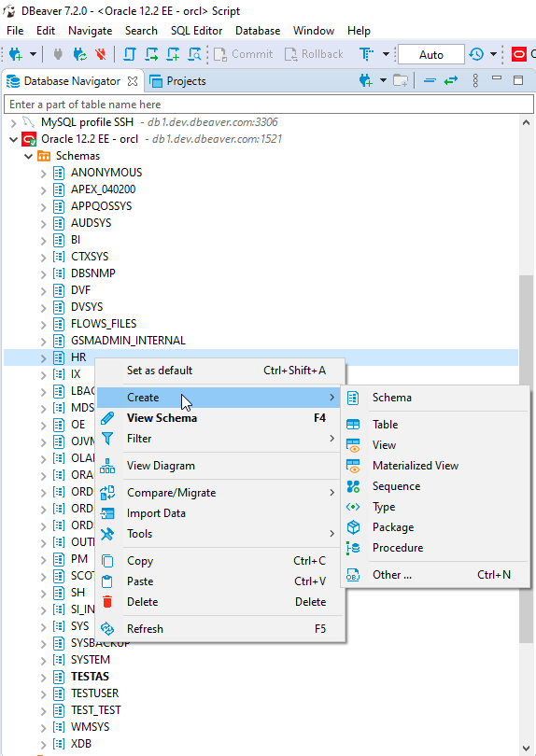This screenshot has width=536, height=756.
Task: Expand the MySQL profile SSH connection
Action: coord(13,122)
